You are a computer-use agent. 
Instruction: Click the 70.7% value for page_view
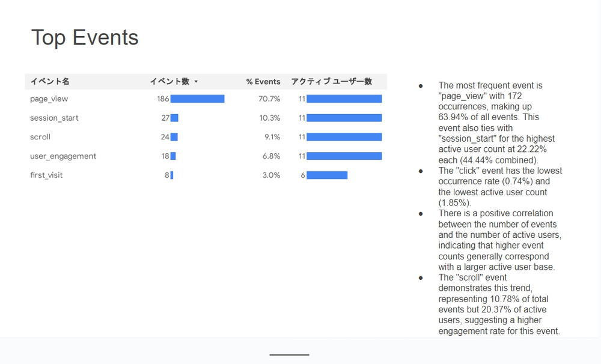click(x=269, y=99)
